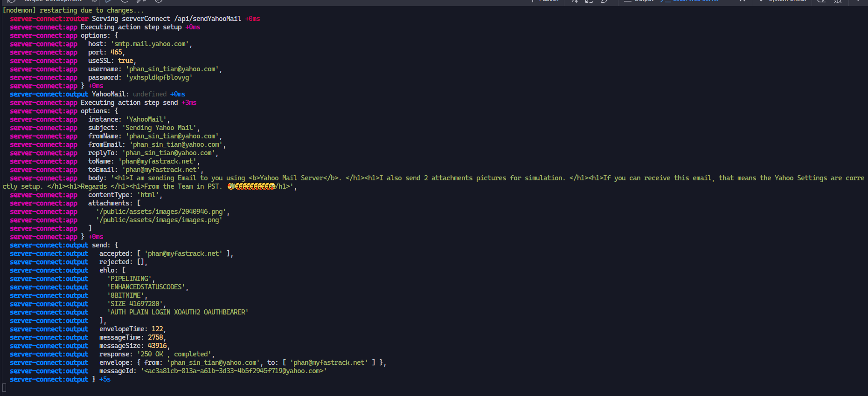Click the emoji row in the body text
The image size is (868, 396).
click(251, 186)
